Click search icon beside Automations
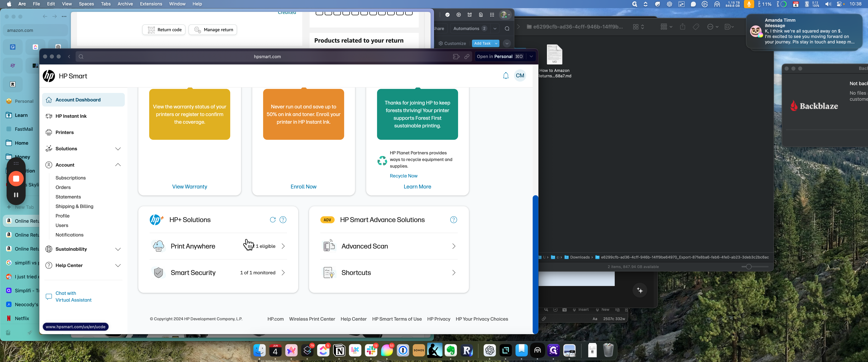Image resolution: width=868 pixels, height=362 pixels. click(x=507, y=29)
